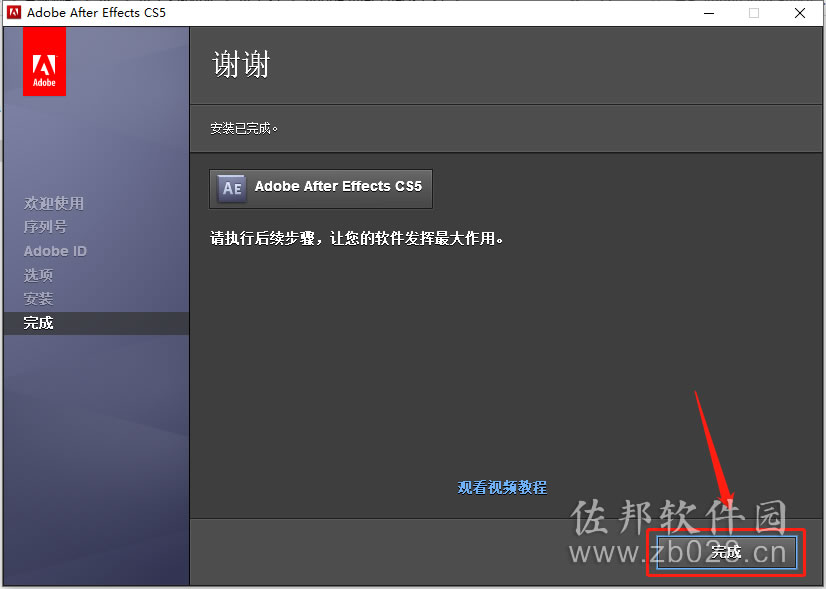Viewport: 826px width, 589px height.
Task: Open the Adobe After Effects CS5 product button
Action: click(x=321, y=189)
